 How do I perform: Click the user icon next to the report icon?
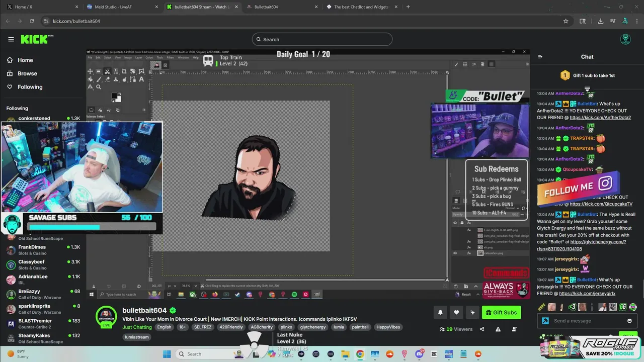[514, 329]
